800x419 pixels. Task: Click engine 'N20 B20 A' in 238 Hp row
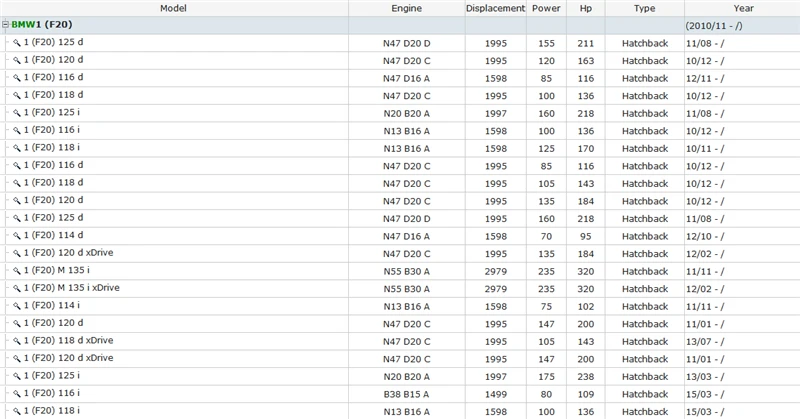pos(407,377)
